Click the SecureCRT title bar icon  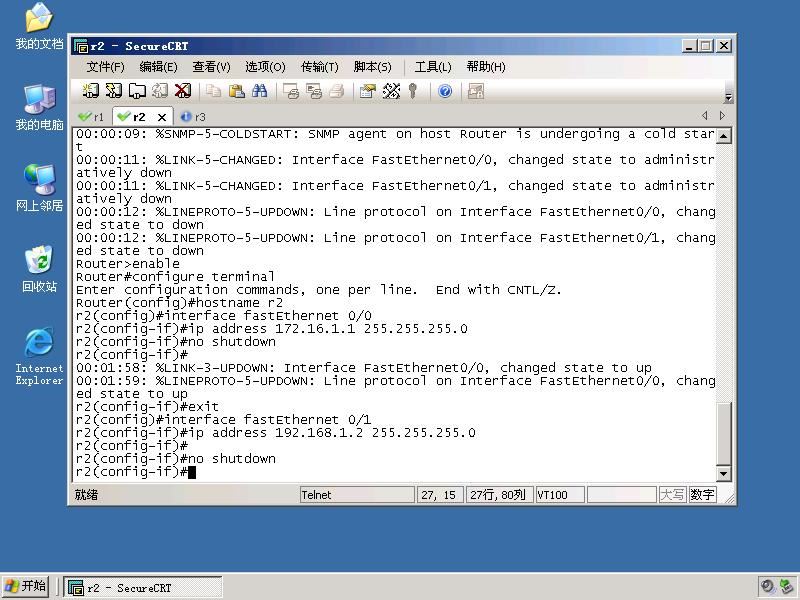[x=81, y=46]
